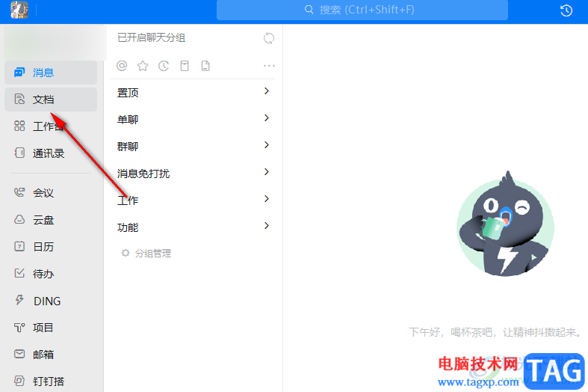Open 日历 calendar in the sidebar
The height and width of the screenshot is (392, 588).
[x=51, y=247]
